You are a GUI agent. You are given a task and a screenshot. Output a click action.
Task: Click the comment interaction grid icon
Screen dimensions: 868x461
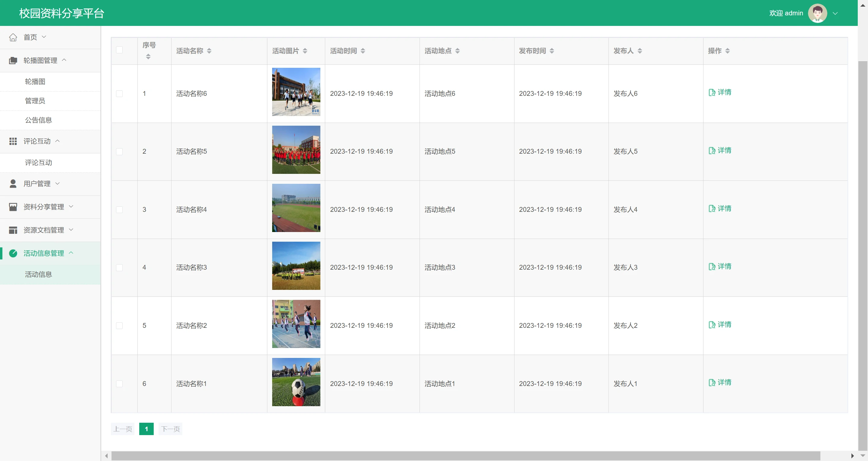point(13,141)
